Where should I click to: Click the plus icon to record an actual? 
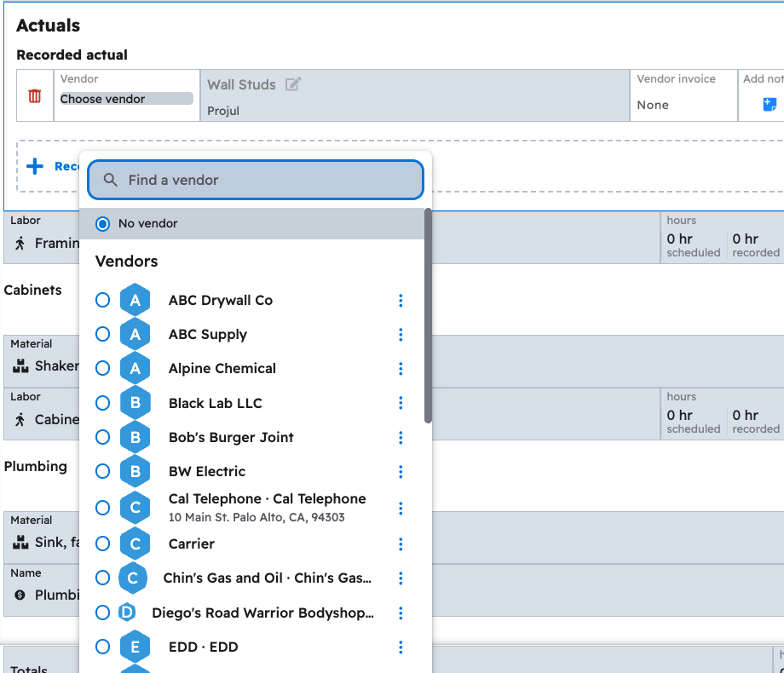34,166
